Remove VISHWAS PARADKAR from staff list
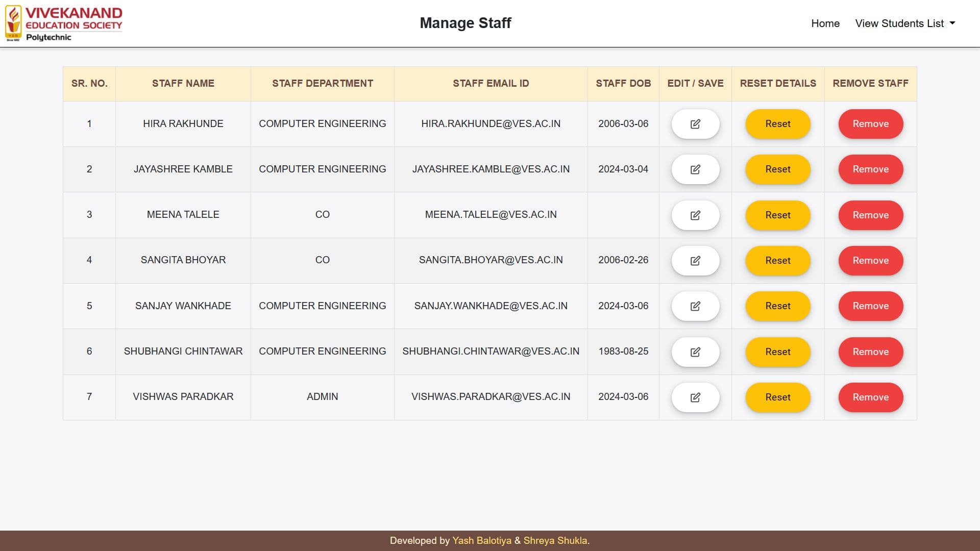980x551 pixels. click(870, 397)
